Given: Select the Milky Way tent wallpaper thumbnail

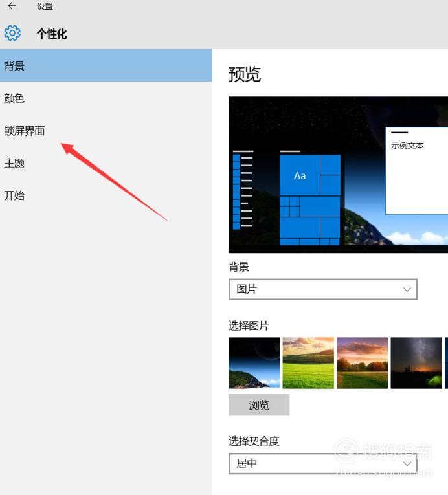Looking at the screenshot, I should [x=416, y=363].
